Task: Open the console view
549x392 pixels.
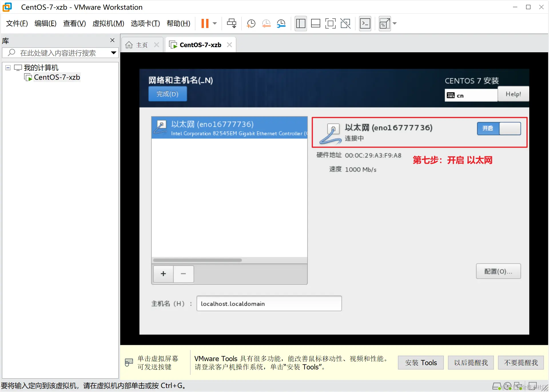Action: coord(365,23)
